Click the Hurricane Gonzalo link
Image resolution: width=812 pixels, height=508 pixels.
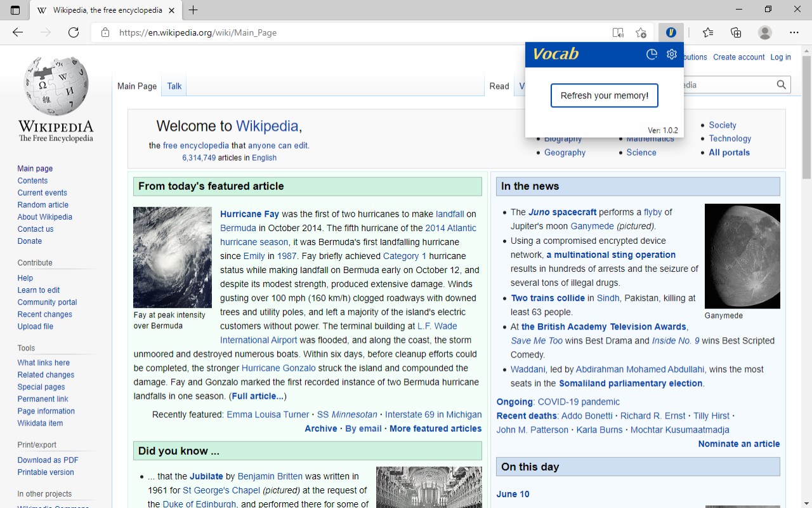pyautogui.click(x=278, y=368)
